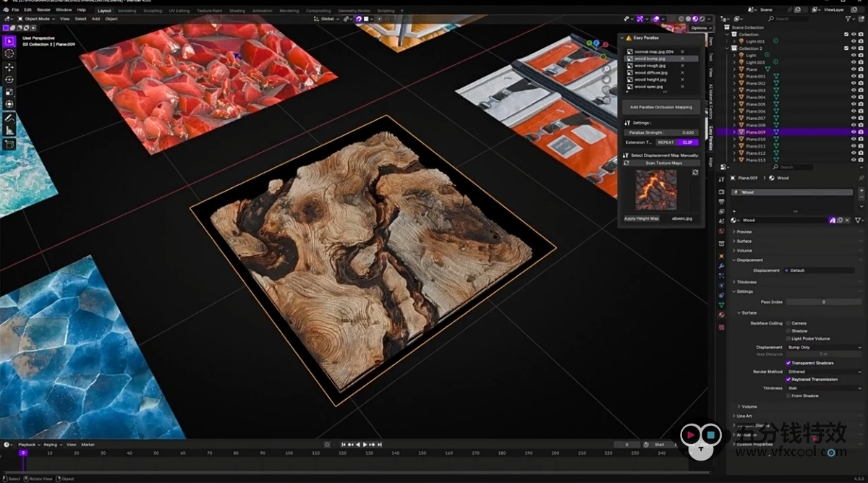Set Extension Type to CLIP
868x483 pixels.
(687, 142)
